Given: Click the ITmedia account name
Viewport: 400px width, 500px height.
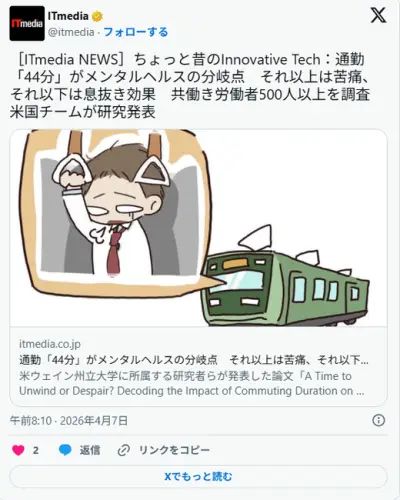Looking at the screenshot, I should (x=68, y=16).
